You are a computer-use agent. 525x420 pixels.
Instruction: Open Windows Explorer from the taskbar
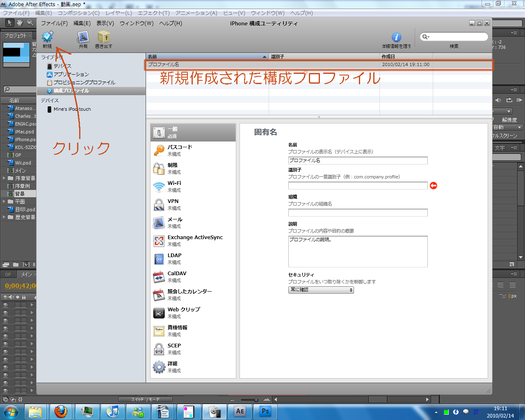coord(35,411)
